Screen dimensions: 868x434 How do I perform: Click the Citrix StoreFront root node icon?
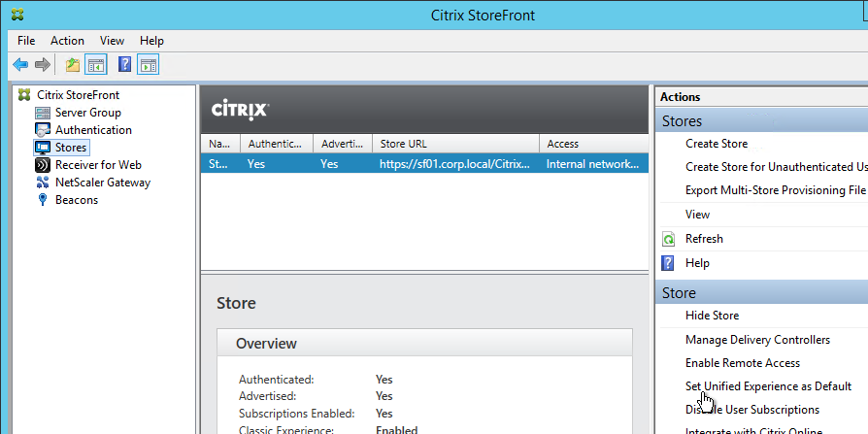pyautogui.click(x=24, y=94)
